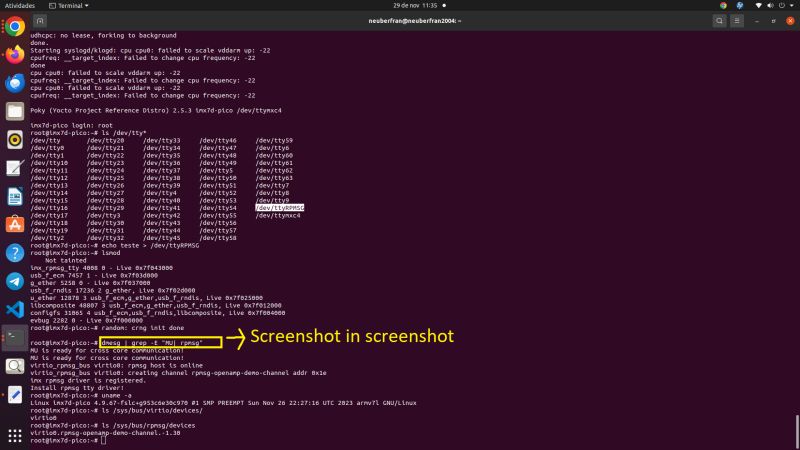Open the Files manager dock icon
Image resolution: width=800 pixels, height=450 pixels.
15,111
